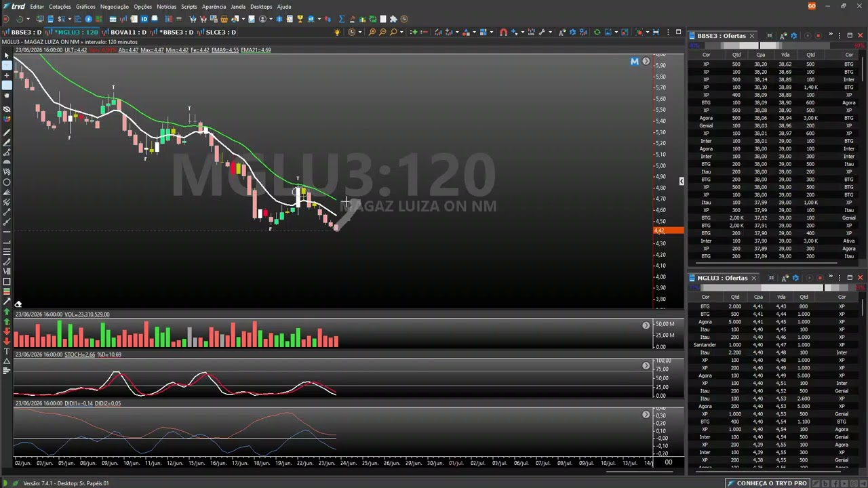Click the 4,42 current price label

point(668,230)
